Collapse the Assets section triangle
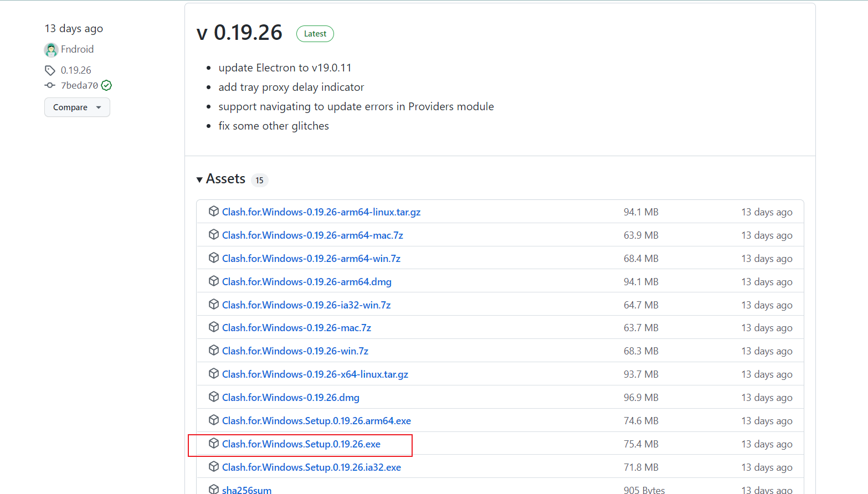 [x=199, y=179]
